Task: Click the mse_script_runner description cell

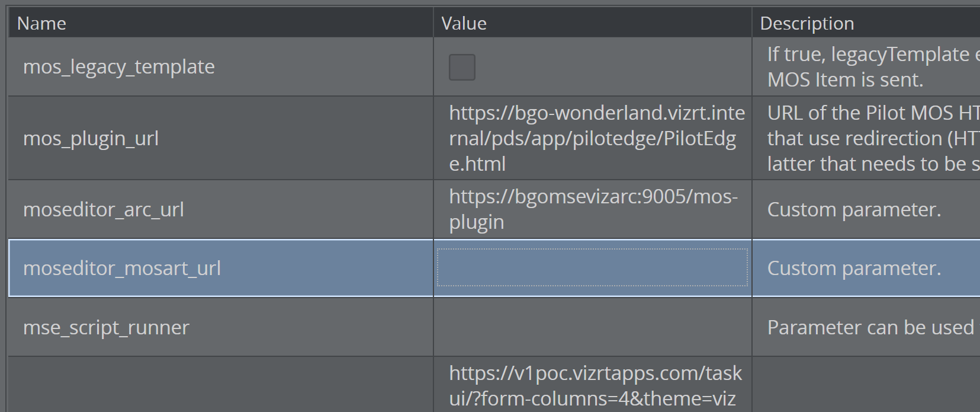Action: (x=866, y=327)
